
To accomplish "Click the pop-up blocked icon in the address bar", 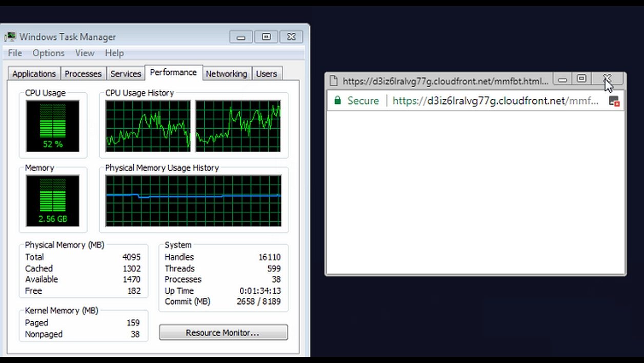I will click(x=614, y=101).
